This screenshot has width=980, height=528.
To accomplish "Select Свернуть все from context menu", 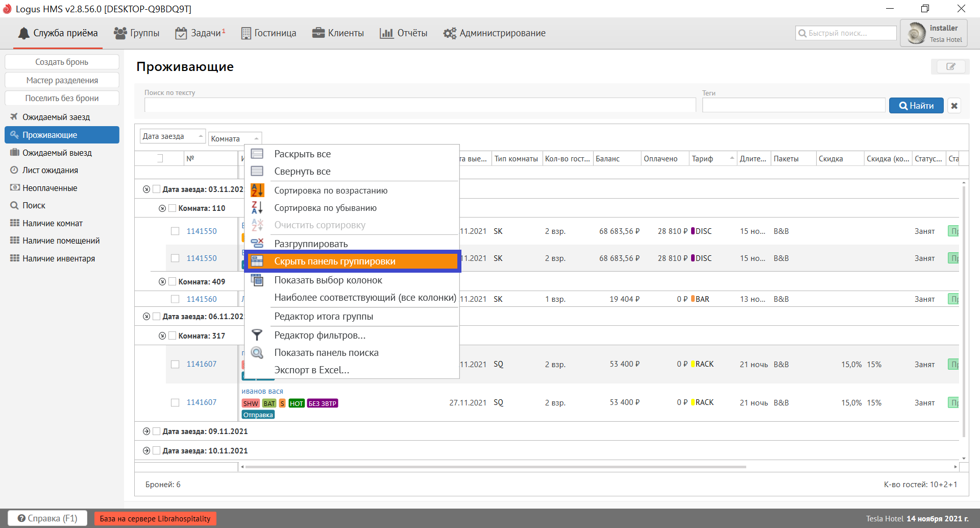I will [x=302, y=172].
